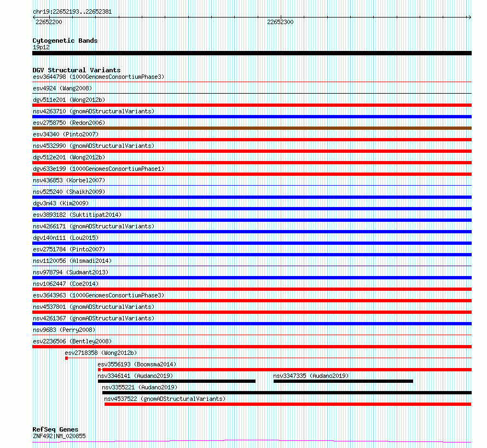Click the brown esv2758750 variant bar
Viewport: 487px width, 448px height.
point(252,128)
